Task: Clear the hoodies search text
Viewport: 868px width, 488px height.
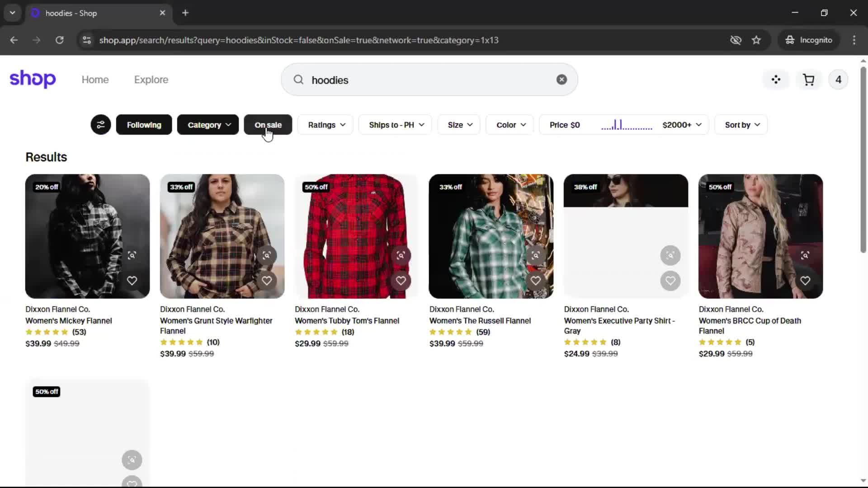Action: (x=561, y=80)
